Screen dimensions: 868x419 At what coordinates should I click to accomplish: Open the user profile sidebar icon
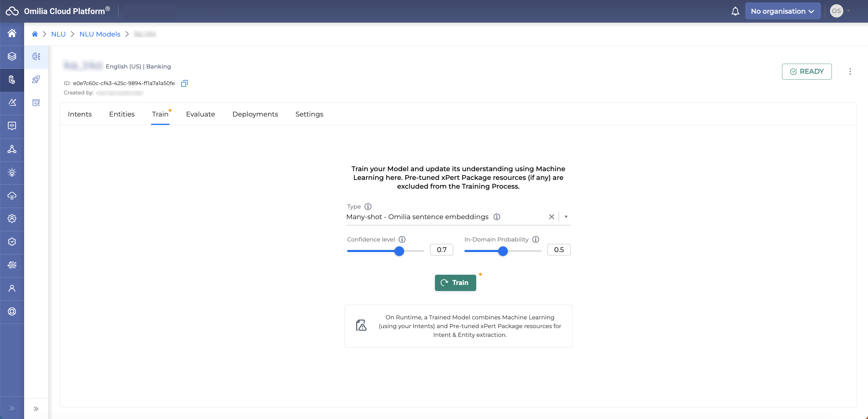click(12, 289)
